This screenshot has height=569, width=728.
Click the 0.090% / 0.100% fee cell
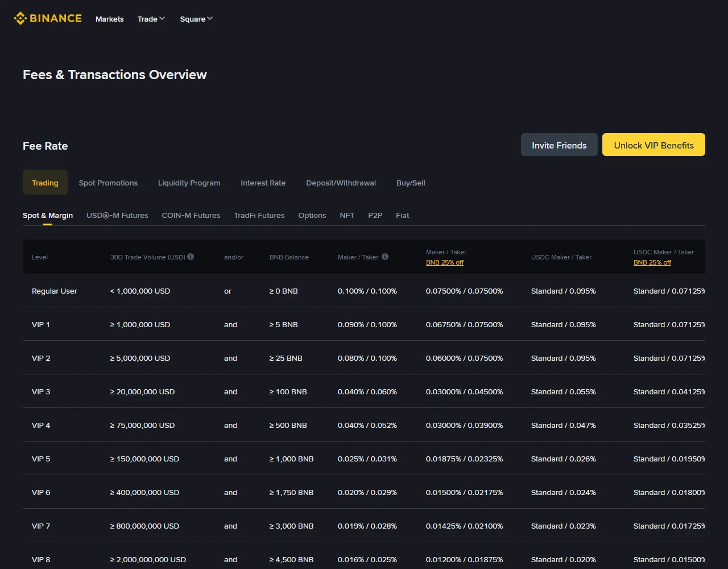[x=367, y=324]
